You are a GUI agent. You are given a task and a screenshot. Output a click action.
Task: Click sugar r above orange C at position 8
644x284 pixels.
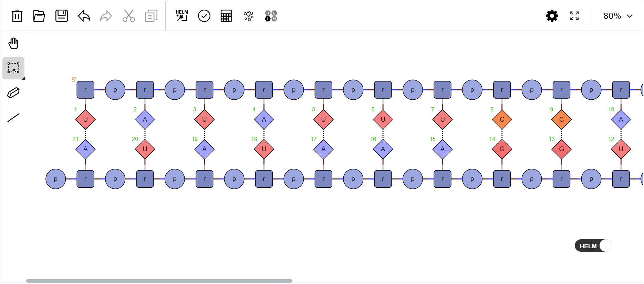502,90
